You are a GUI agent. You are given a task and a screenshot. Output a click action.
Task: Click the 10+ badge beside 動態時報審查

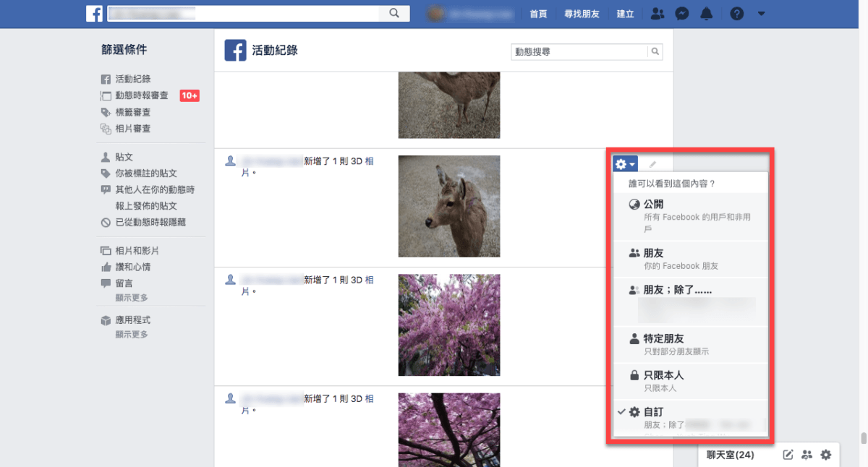(x=190, y=95)
